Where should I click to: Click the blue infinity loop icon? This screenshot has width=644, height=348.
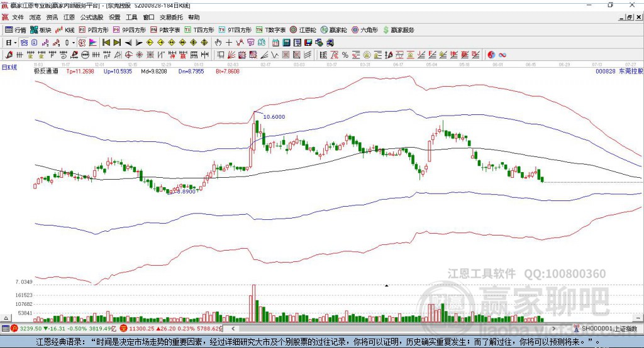(502, 55)
